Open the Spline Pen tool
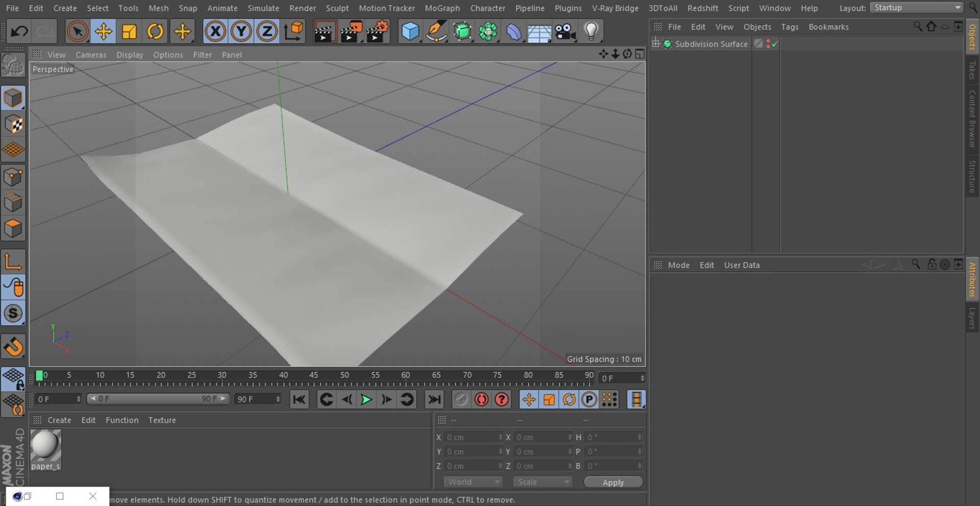 (x=436, y=32)
